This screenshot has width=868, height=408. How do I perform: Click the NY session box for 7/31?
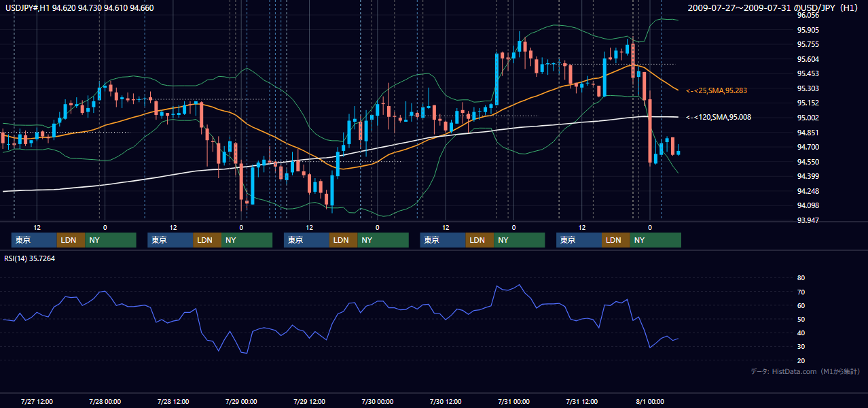coord(655,240)
